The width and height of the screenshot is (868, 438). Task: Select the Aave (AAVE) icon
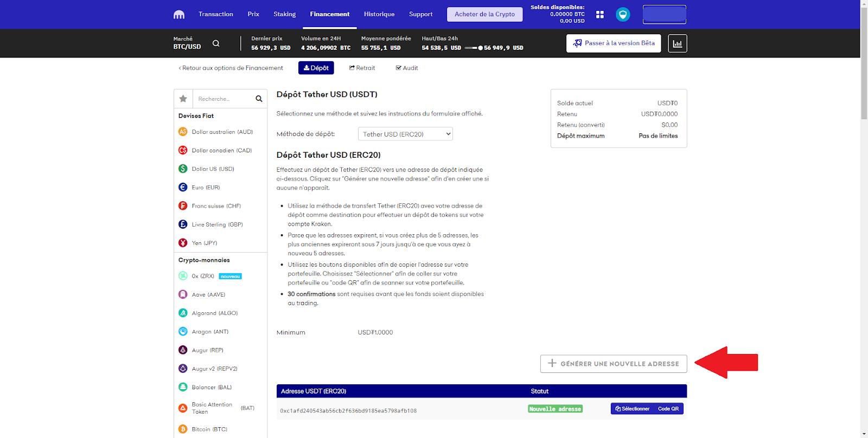pyautogui.click(x=183, y=294)
